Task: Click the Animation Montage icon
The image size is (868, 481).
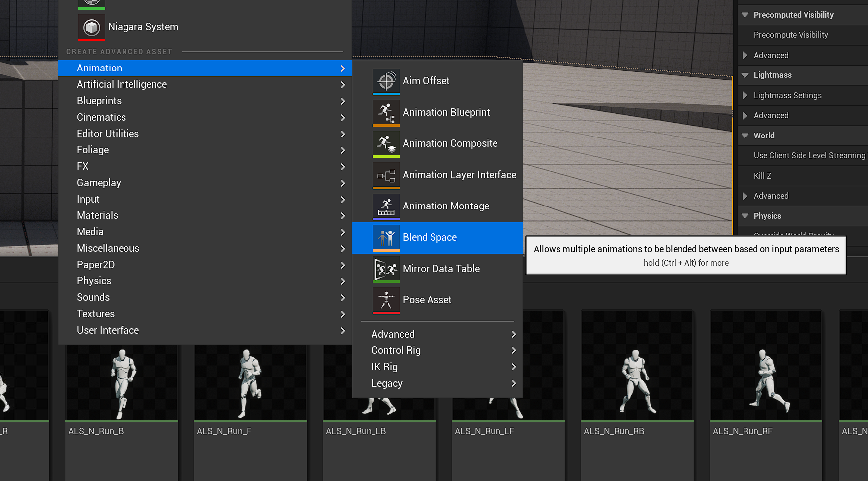Action: tap(386, 206)
